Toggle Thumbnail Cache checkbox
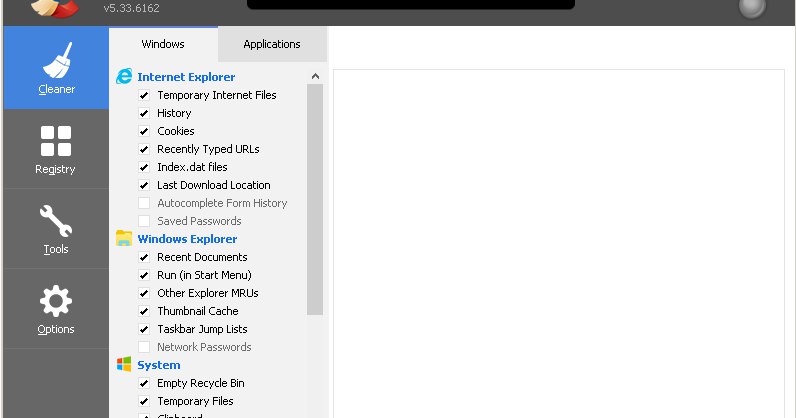The height and width of the screenshot is (418, 796). click(144, 311)
